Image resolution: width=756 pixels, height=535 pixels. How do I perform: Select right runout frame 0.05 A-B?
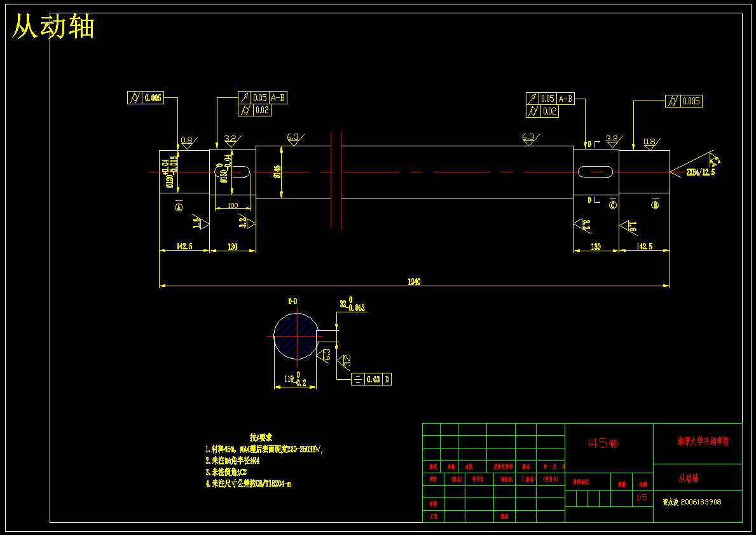(x=550, y=99)
